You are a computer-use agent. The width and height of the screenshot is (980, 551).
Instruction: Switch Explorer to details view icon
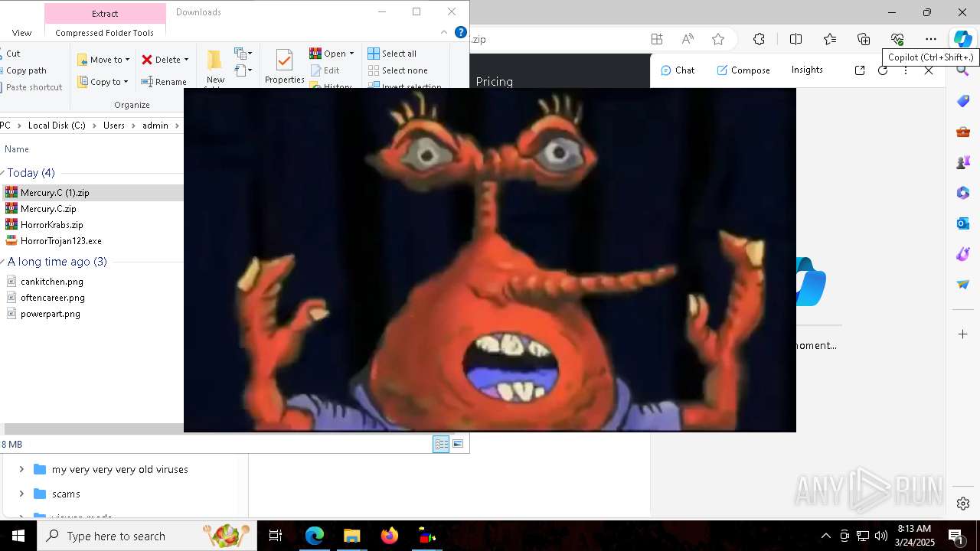pos(441,444)
